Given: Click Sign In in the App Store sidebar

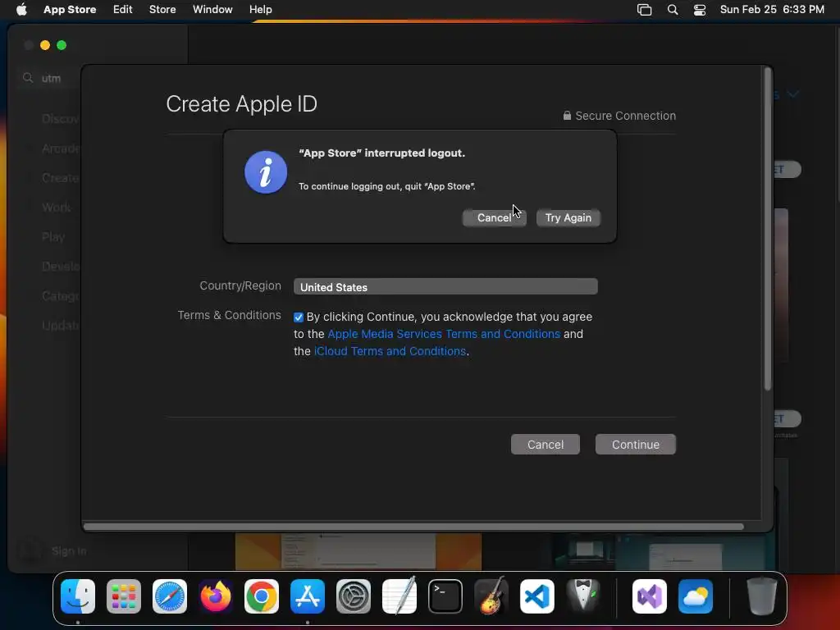Looking at the screenshot, I should [69, 550].
